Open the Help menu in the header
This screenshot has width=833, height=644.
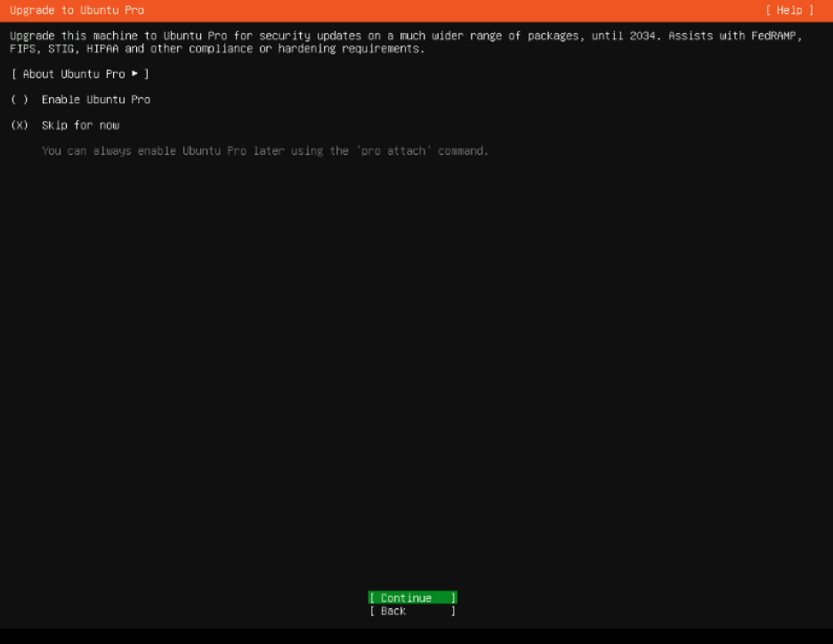pyautogui.click(x=789, y=10)
